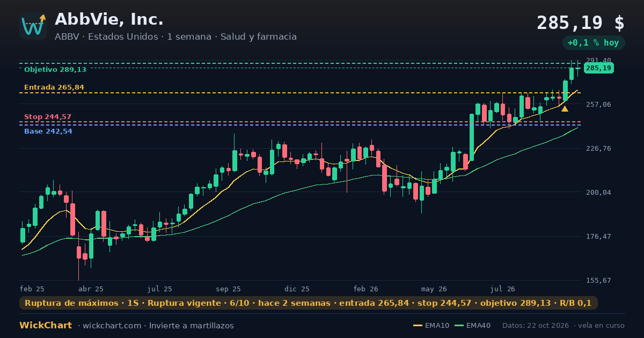
Task: Click the current price tag 285,19 on axis
Action: click(598, 68)
